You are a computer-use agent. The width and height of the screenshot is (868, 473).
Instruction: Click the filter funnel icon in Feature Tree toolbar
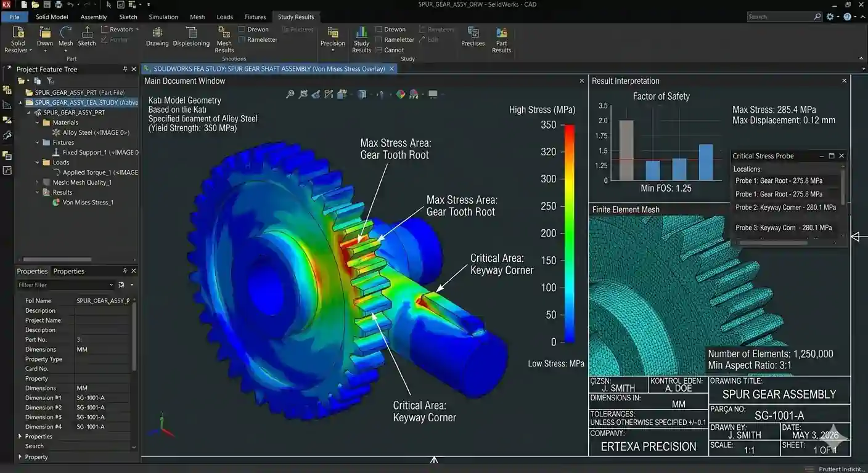50,81
